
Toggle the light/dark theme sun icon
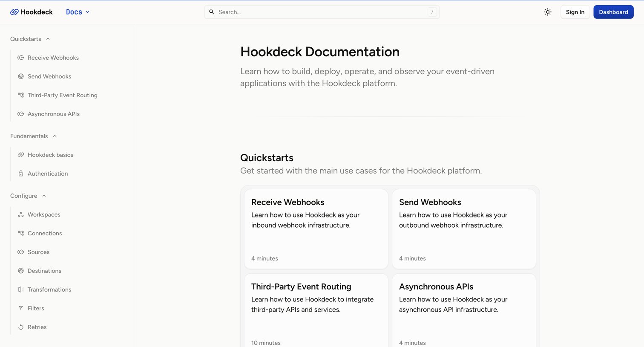pos(548,12)
